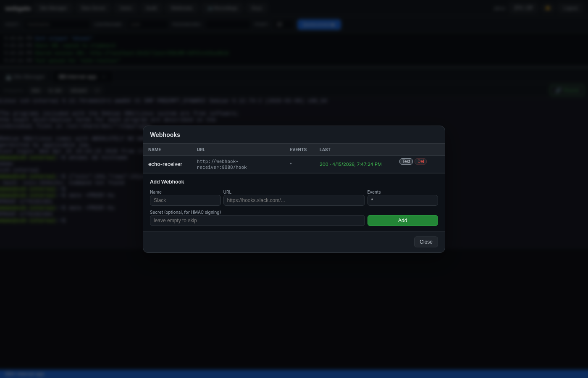588x378 pixels.
Task: Click the URL column header
Action: 201,150
